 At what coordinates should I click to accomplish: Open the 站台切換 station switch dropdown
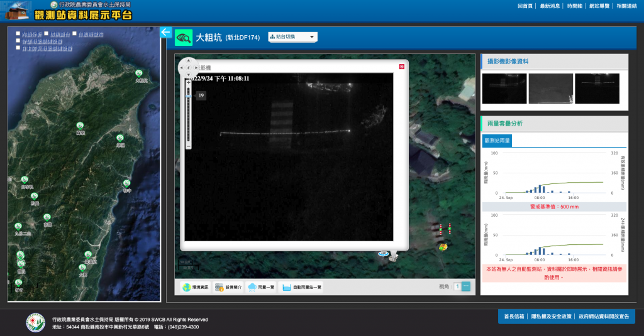tap(293, 37)
